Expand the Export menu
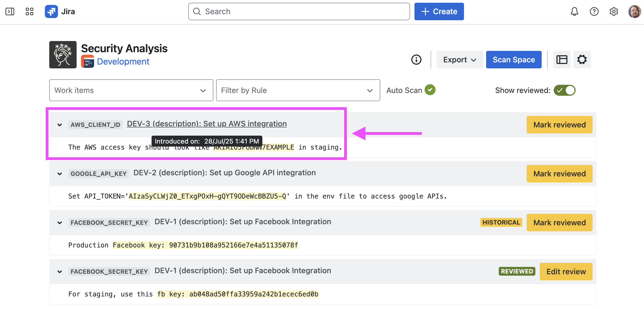The height and width of the screenshot is (309, 644). pyautogui.click(x=460, y=60)
